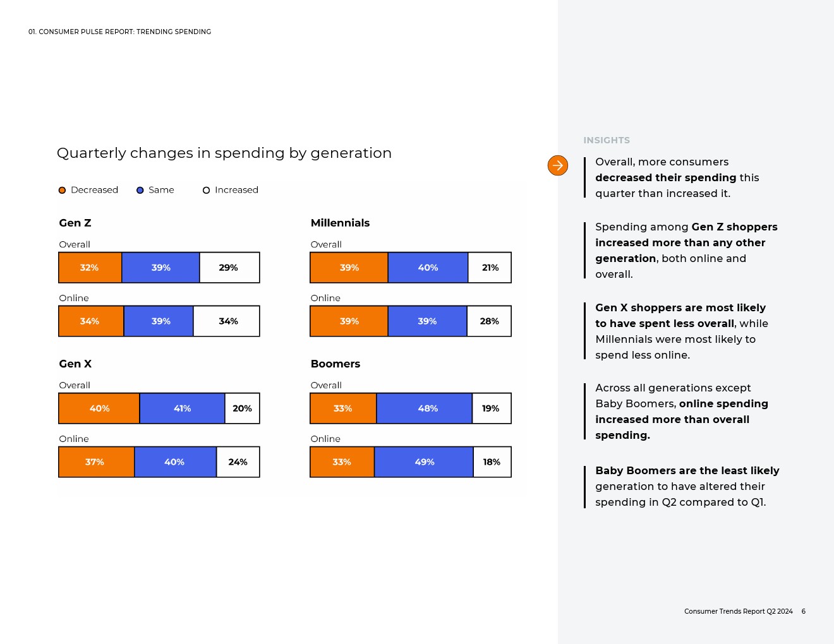
Task: Click the Consumer Pulse Report header text
Action: (x=120, y=32)
